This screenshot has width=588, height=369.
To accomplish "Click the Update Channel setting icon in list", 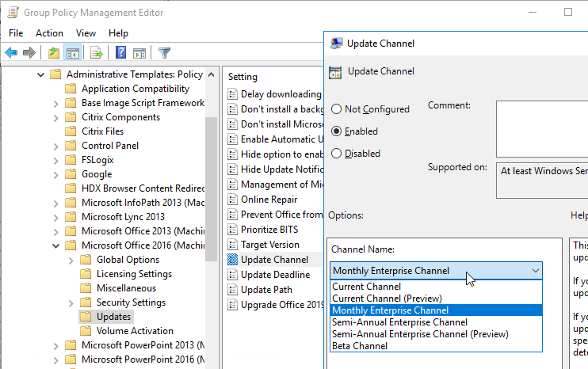I will (232, 259).
